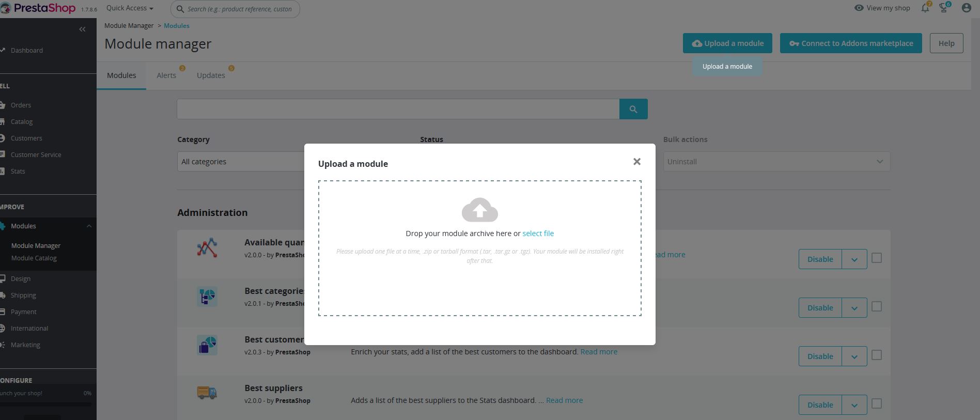This screenshot has width=980, height=420.
Task: Expand actions arrow for Best suppliers module
Action: click(854, 405)
